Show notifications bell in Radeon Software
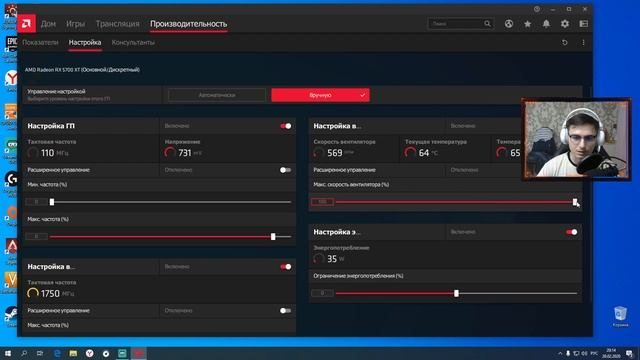This screenshot has height=360, width=640. (546, 24)
